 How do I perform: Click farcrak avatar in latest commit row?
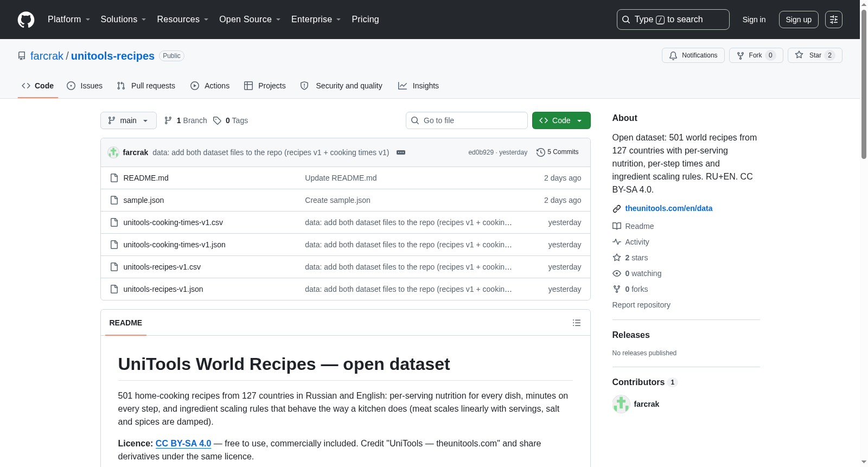[113, 152]
